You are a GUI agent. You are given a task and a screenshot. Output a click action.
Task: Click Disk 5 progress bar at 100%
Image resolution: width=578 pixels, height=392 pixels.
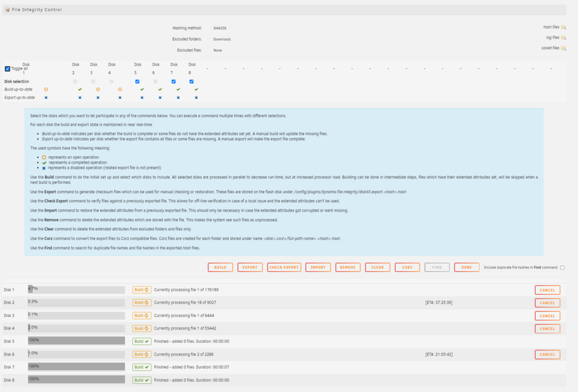click(76, 341)
